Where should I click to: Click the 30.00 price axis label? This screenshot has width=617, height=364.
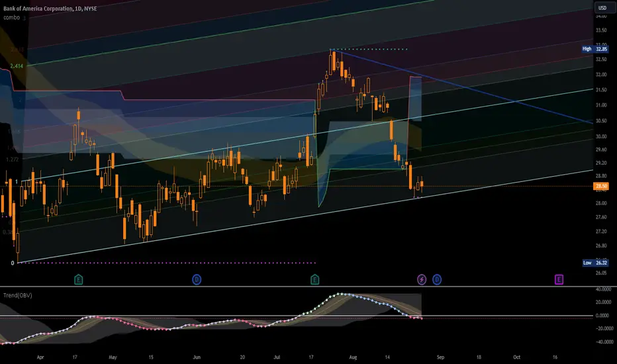[x=601, y=136]
